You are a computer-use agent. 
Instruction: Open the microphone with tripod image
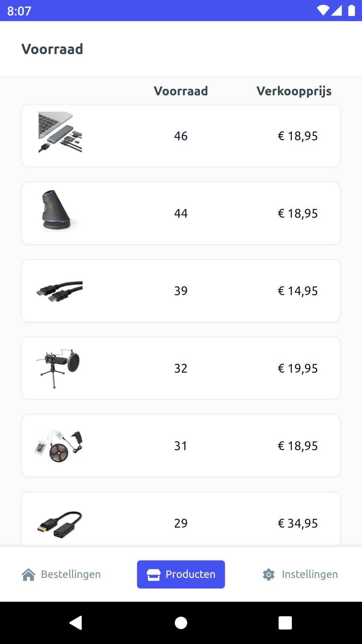click(x=58, y=368)
